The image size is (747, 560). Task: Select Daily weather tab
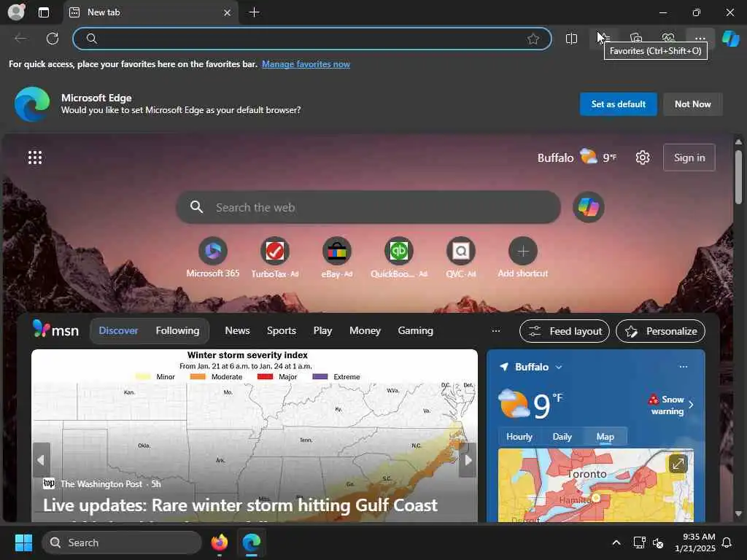[562, 437]
